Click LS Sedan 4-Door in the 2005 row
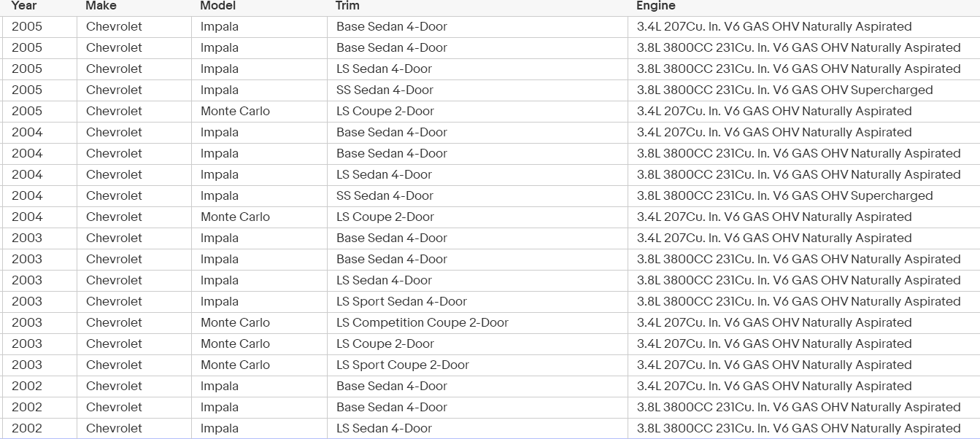This screenshot has width=980, height=439. pos(477,69)
